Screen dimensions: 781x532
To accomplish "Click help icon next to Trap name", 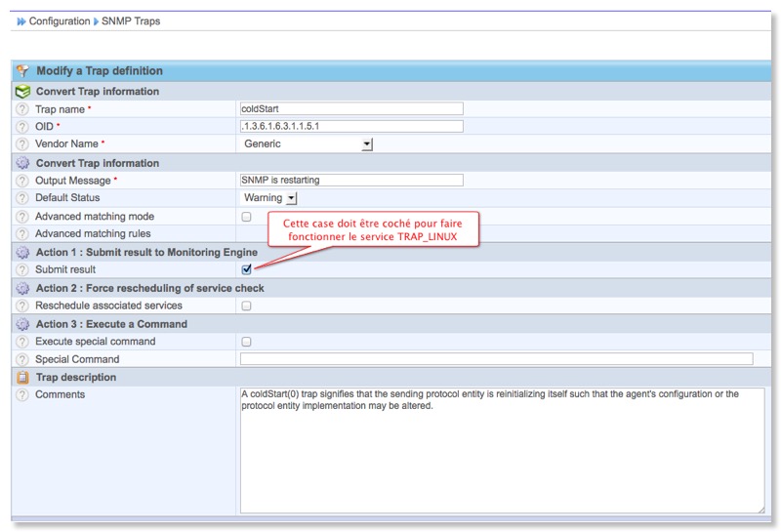I will click(22, 109).
